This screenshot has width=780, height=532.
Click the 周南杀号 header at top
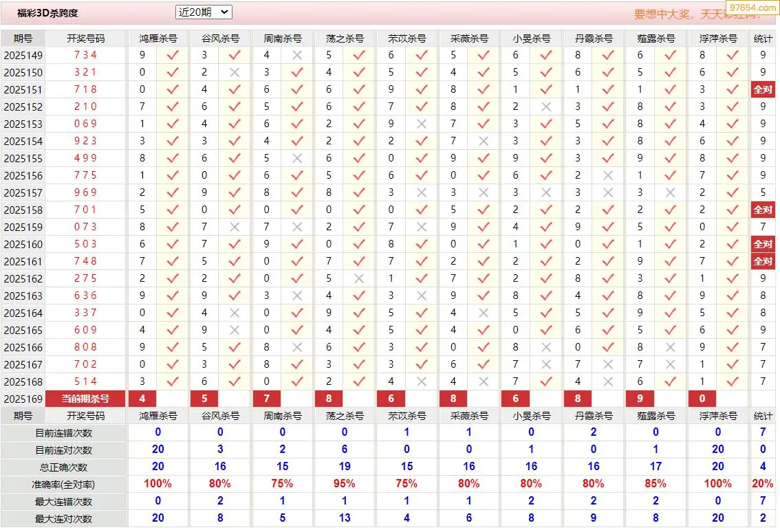pos(282,38)
